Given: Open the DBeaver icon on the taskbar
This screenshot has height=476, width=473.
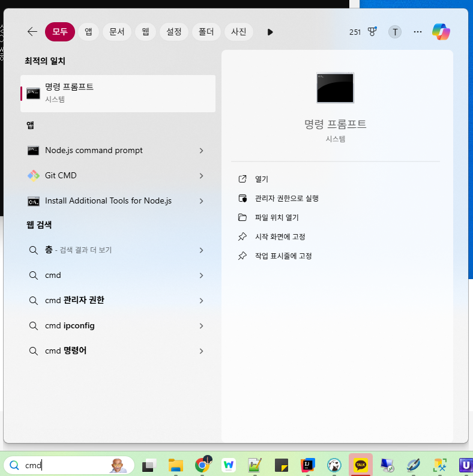Looking at the screenshot, I should (334, 465).
